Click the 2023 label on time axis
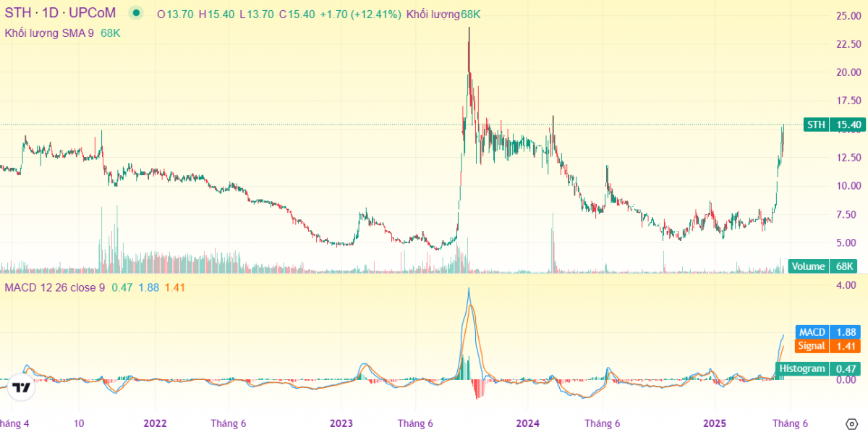 [341, 423]
